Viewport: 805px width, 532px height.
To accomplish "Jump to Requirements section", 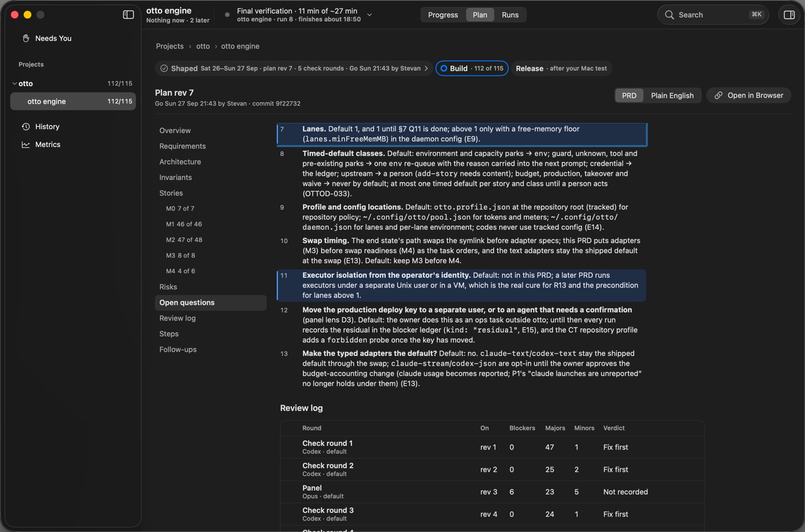I will (x=182, y=146).
